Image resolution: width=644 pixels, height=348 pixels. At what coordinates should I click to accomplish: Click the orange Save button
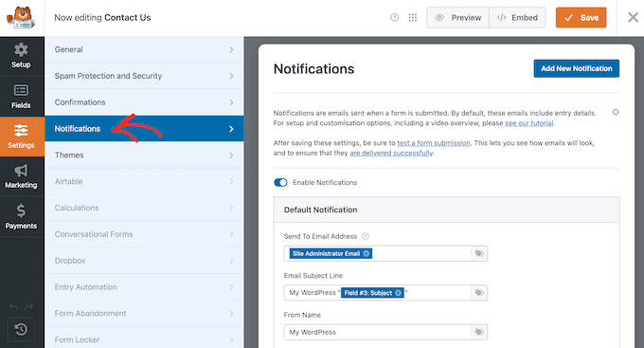pyautogui.click(x=581, y=17)
